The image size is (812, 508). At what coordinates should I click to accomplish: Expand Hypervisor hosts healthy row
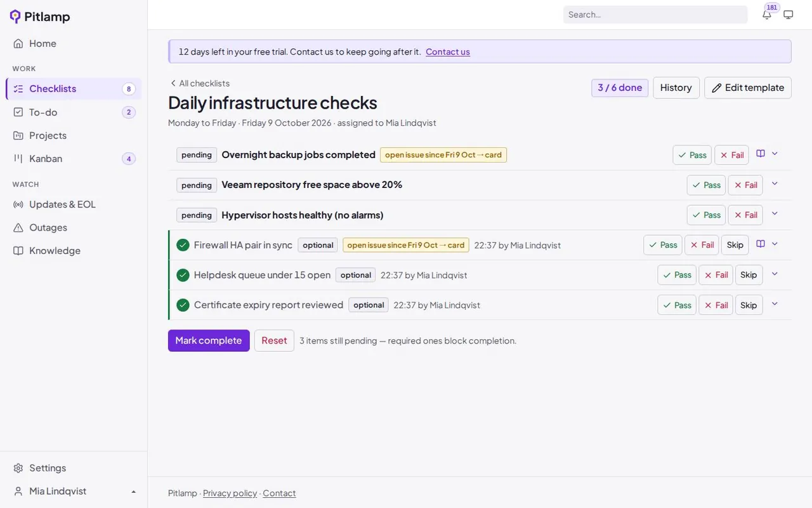pos(775,213)
